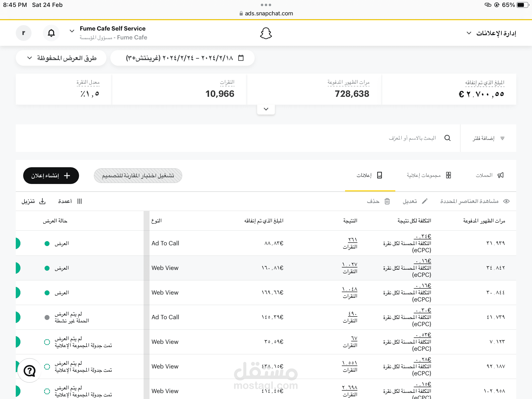Screen dimensions: 532x399
Task: Click the search by name or ID field
Action: (413, 138)
